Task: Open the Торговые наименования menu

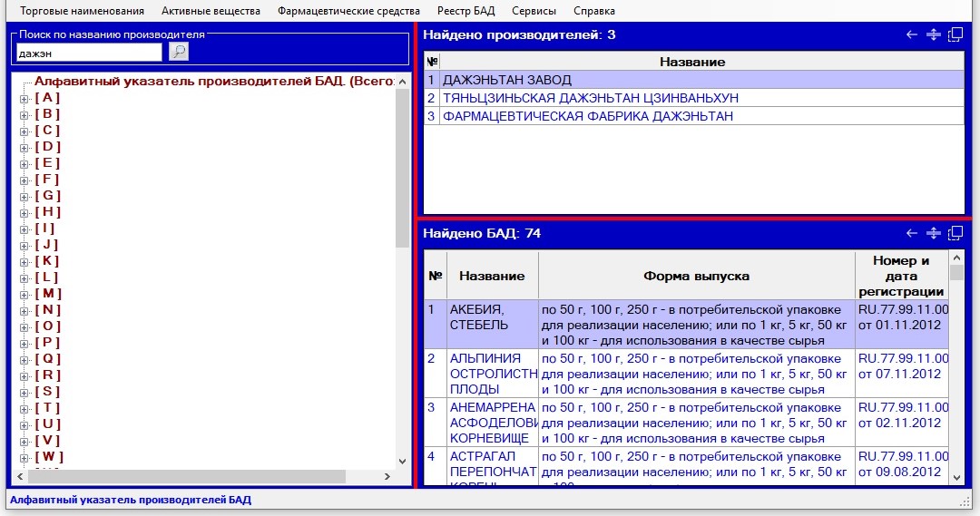Action: 82,11
